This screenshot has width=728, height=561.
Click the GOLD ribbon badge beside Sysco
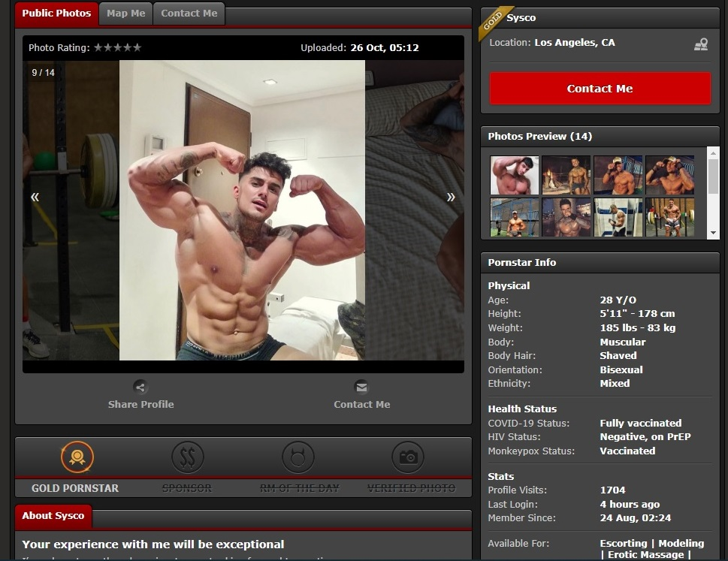point(494,21)
